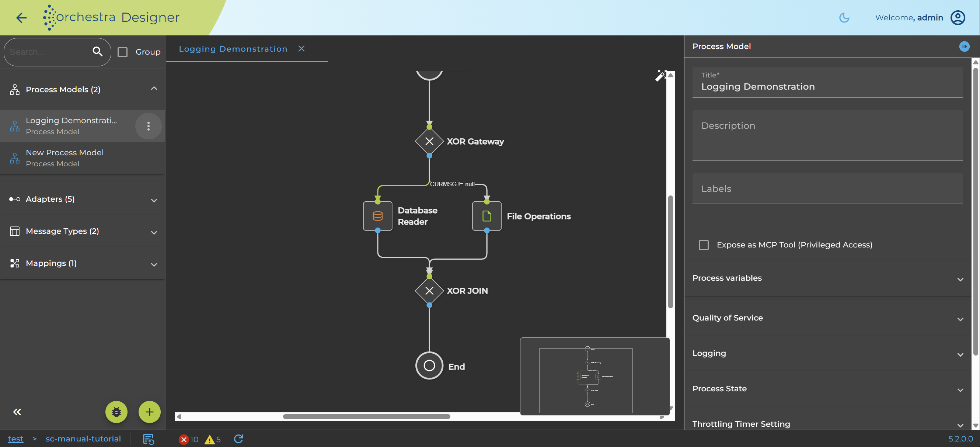980x447 pixels.
Task: Click the properties panel scrollbar
Action: (x=975, y=211)
